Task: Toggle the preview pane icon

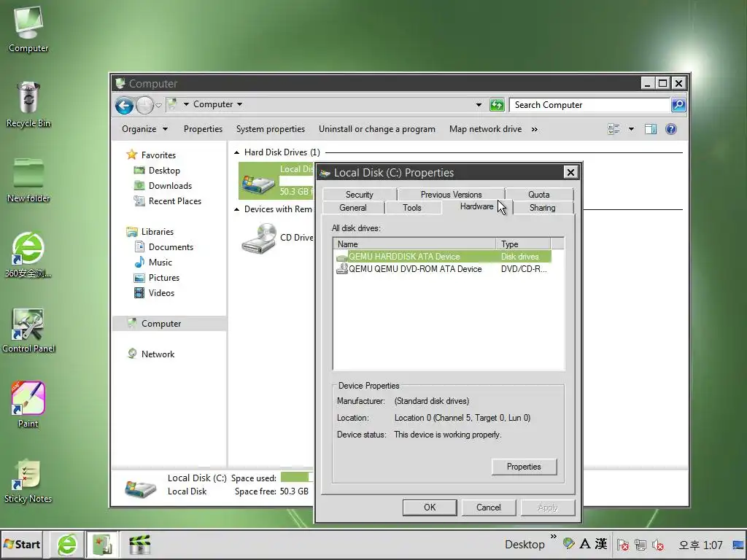Action: (651, 129)
